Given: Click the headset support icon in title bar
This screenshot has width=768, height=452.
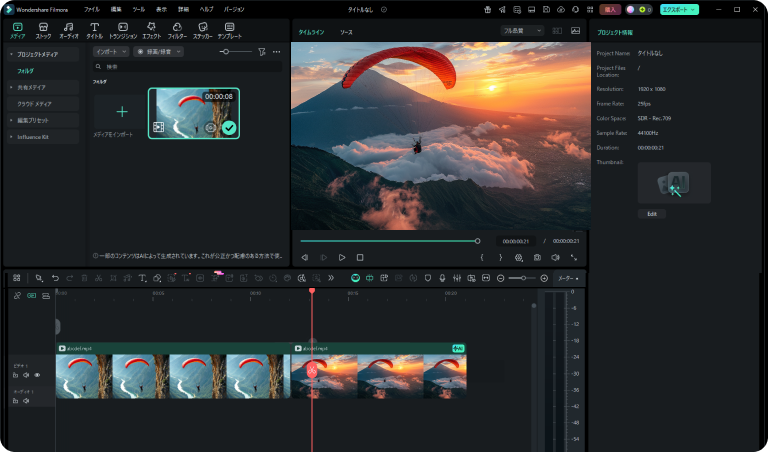Looking at the screenshot, I should pos(576,10).
